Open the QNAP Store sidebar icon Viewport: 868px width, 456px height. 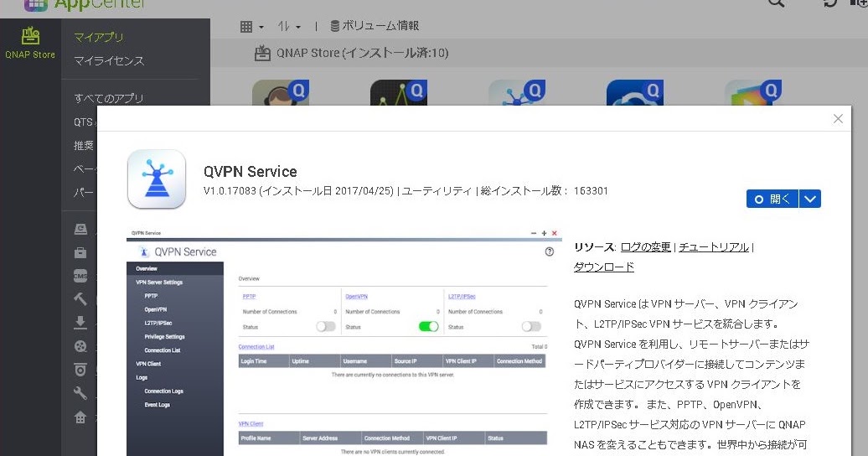pyautogui.click(x=30, y=43)
